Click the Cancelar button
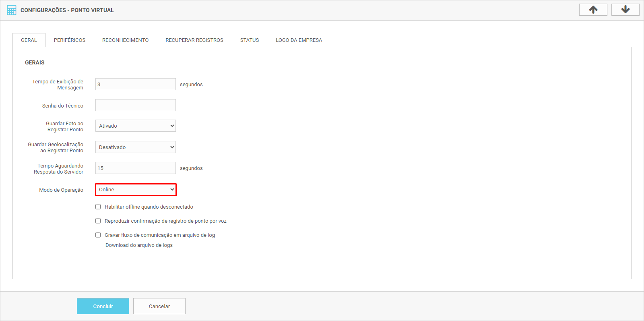 [159, 306]
